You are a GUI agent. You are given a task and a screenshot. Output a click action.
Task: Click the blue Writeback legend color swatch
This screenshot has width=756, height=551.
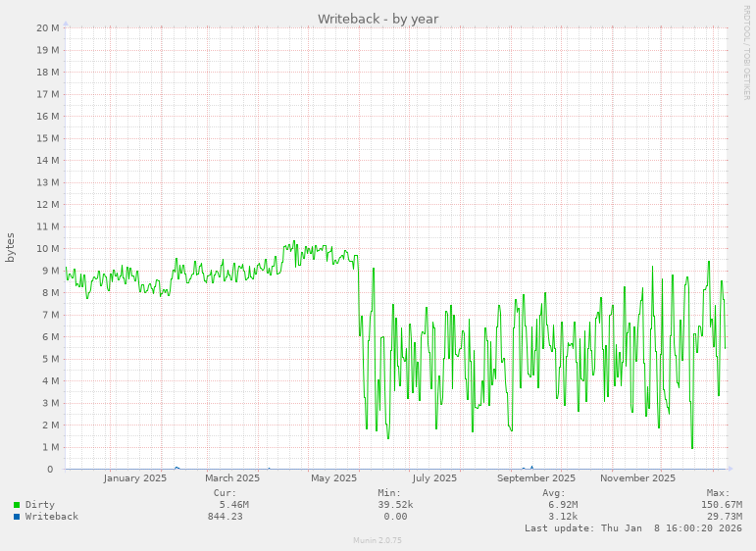[x=17, y=517]
